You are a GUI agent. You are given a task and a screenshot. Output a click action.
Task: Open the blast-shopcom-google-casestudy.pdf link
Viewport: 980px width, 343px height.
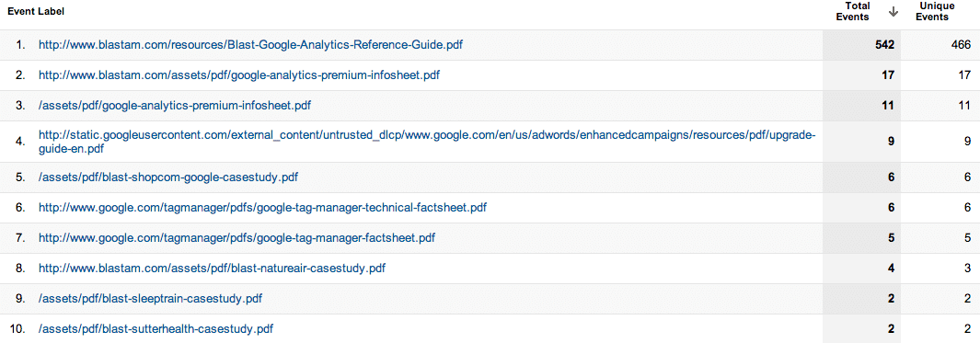click(168, 177)
